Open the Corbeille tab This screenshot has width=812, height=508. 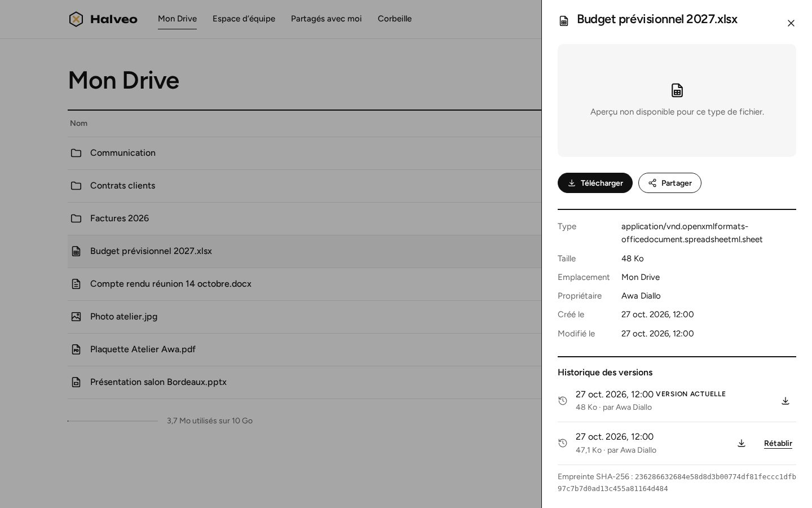395,19
